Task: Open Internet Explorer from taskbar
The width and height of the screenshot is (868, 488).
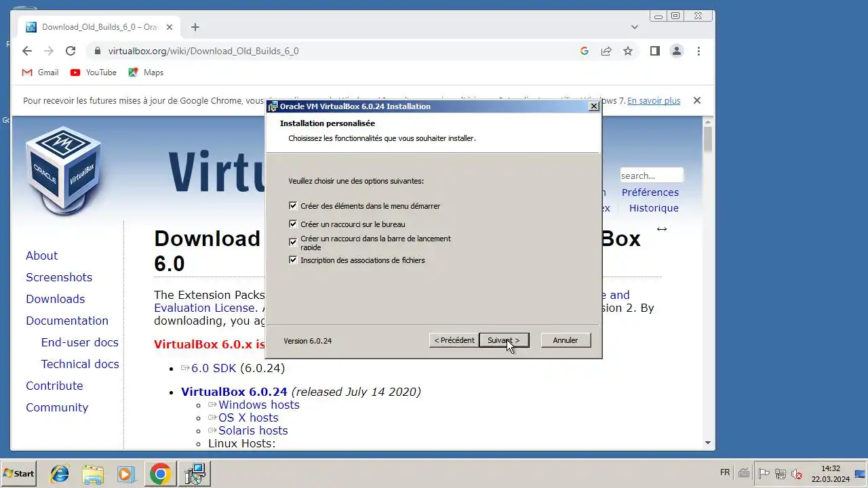Action: (x=60, y=474)
